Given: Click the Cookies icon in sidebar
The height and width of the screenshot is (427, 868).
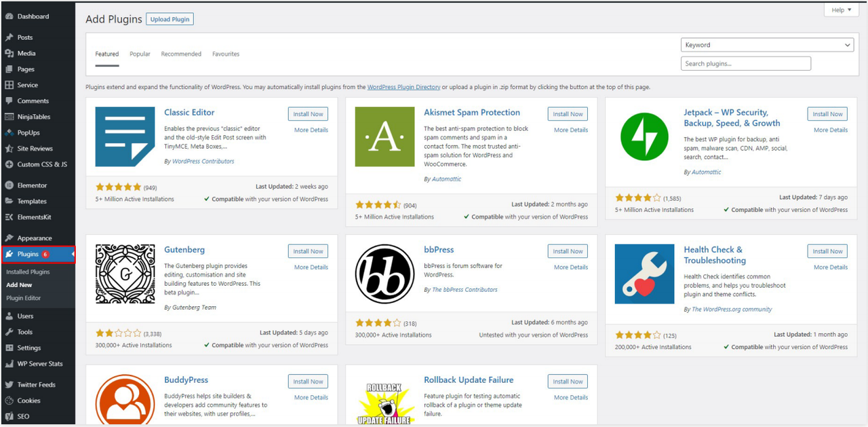Looking at the screenshot, I should click(x=9, y=401).
